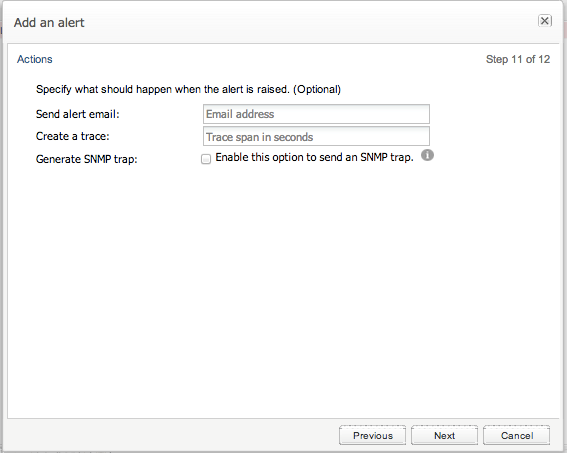Select the 'Step 11 of 12' indicator
This screenshot has width=567, height=453.
point(518,59)
